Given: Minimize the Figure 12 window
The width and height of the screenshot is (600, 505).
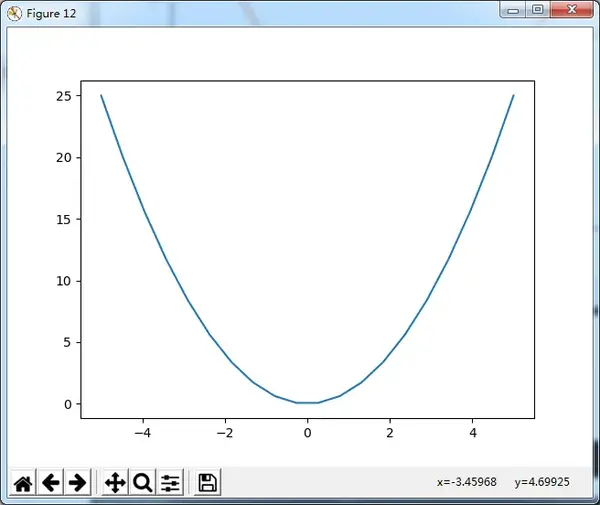Looking at the screenshot, I should click(x=513, y=10).
